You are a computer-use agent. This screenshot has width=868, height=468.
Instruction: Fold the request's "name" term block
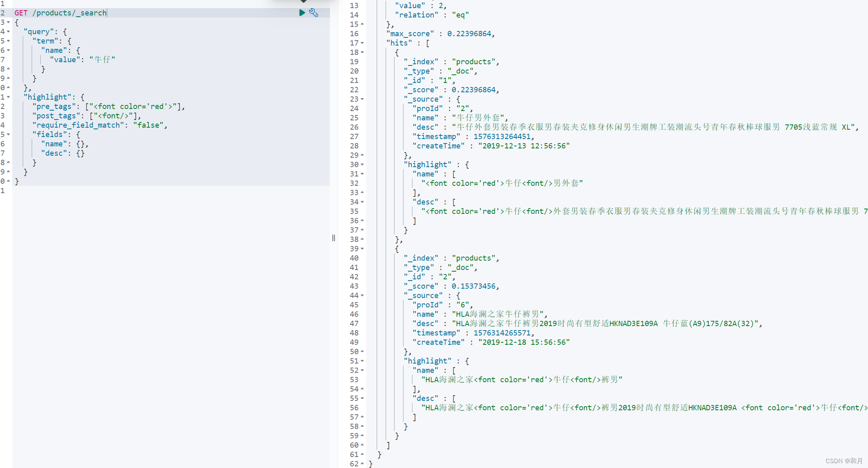(x=8, y=50)
